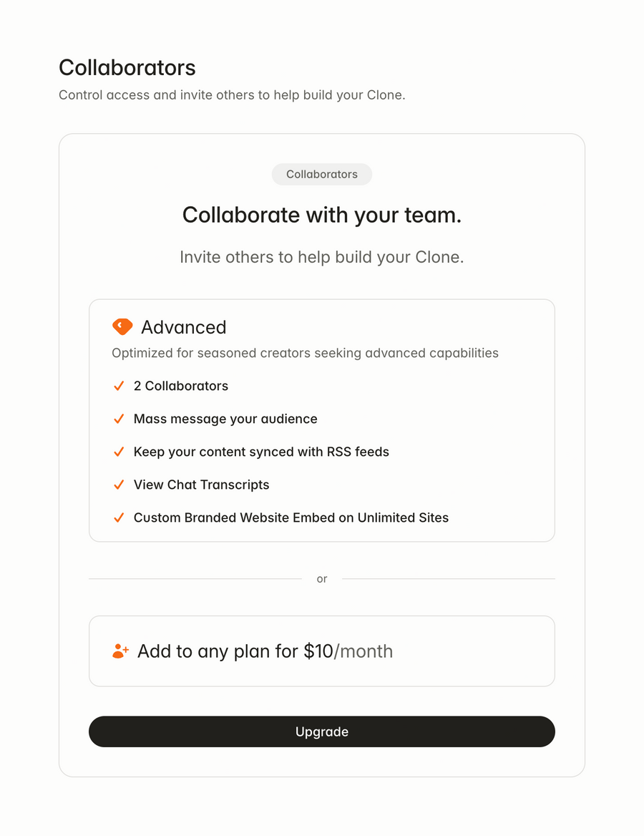Click the checkmark beside Custom Branded Website Embed
644x836 pixels.
point(119,517)
